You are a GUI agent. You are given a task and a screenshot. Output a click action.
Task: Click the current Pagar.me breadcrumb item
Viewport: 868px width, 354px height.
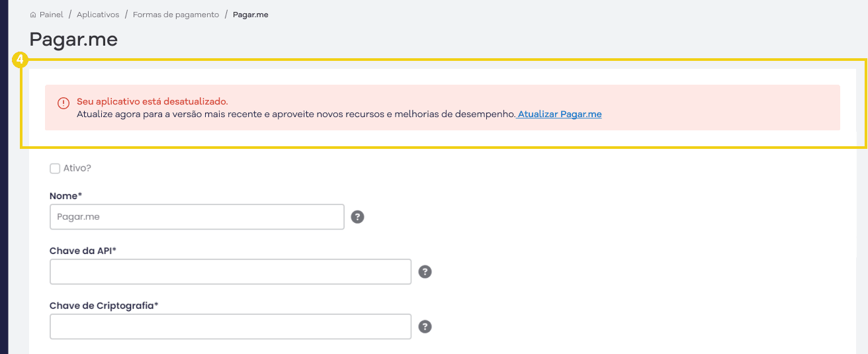pyautogui.click(x=251, y=15)
